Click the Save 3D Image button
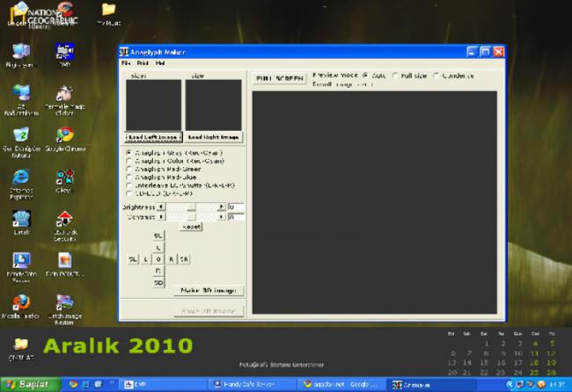This screenshot has height=392, width=572. pos(209,311)
